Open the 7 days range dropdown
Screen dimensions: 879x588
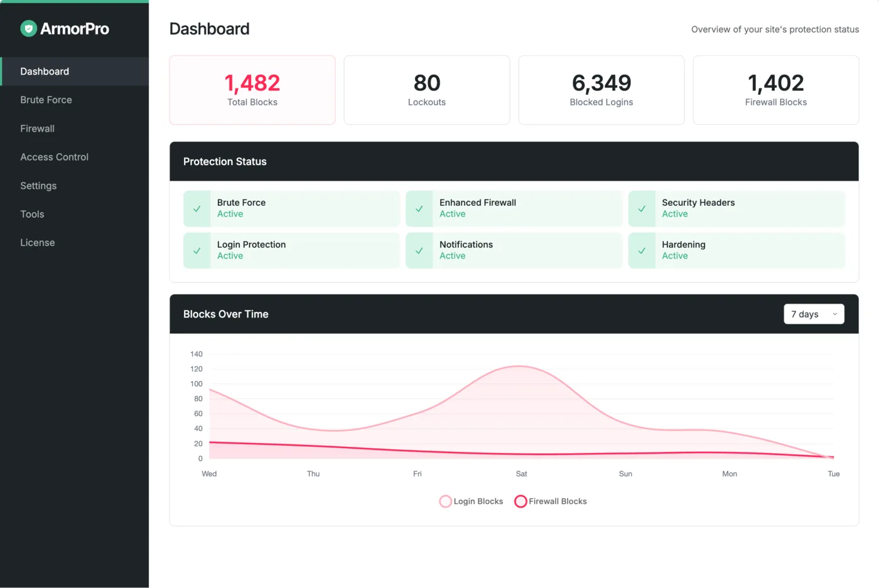click(814, 314)
